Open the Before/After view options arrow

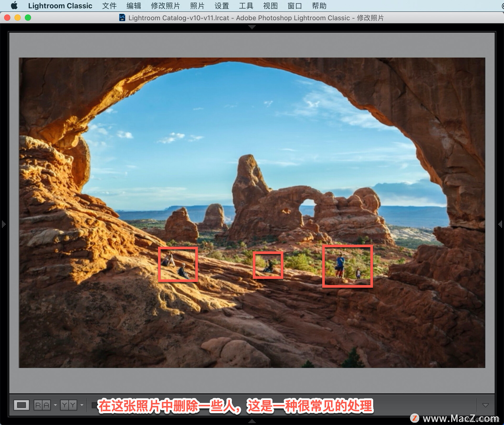(82, 405)
